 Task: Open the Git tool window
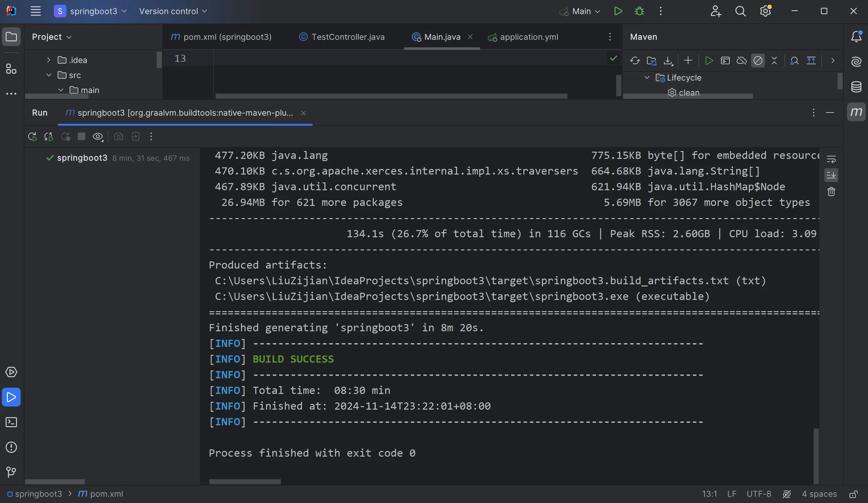11,472
